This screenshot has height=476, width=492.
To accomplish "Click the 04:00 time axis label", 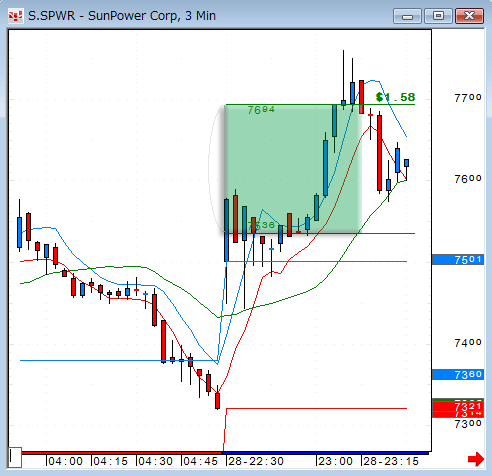I will pos(65,461).
